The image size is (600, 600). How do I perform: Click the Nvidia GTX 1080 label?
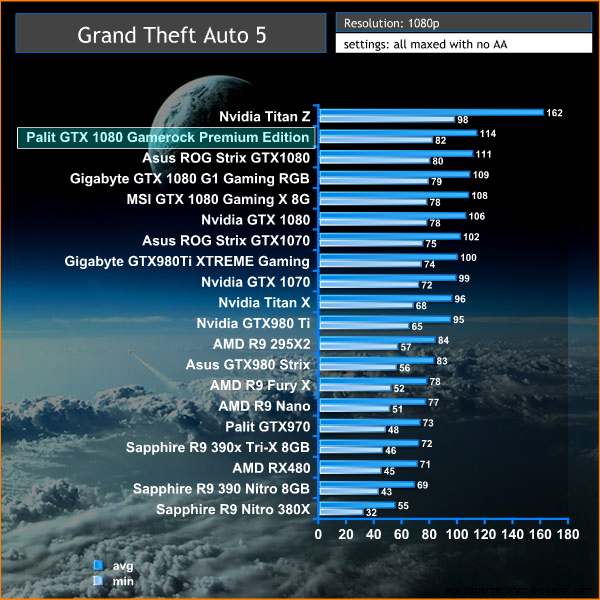tap(256, 220)
